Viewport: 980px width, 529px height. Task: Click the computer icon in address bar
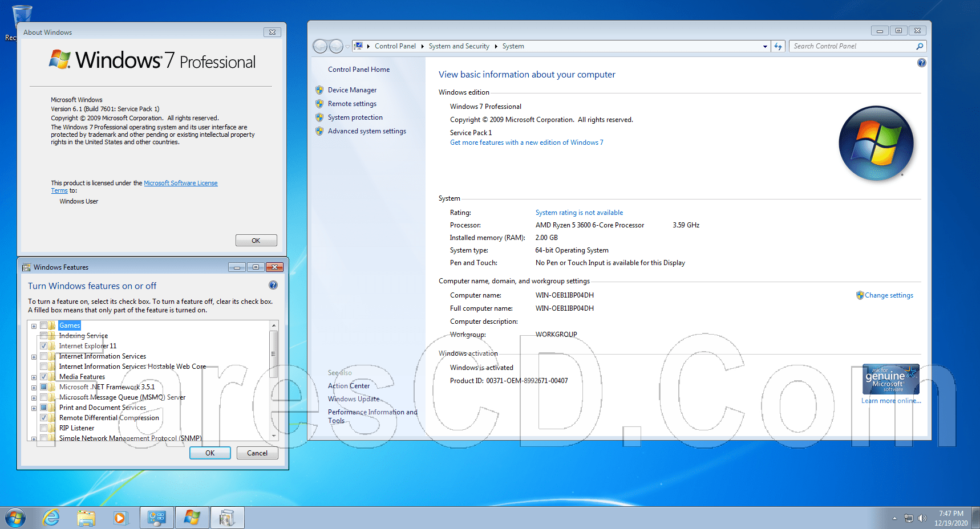pyautogui.click(x=358, y=46)
